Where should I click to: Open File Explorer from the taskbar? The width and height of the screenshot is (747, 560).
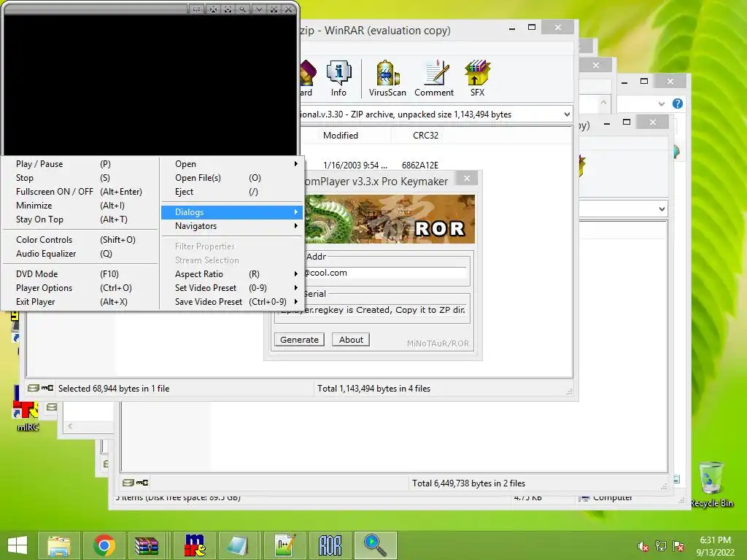click(58, 545)
